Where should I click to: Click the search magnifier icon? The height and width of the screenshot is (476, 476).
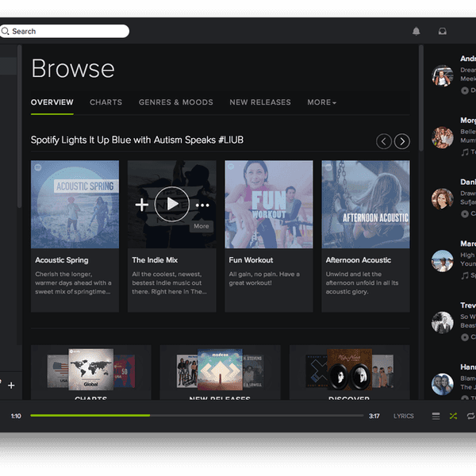point(6,31)
